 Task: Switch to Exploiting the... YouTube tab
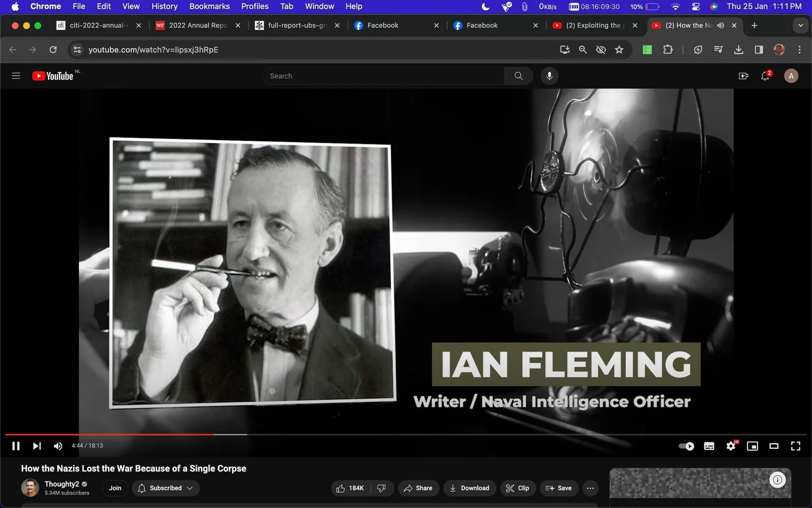(595, 25)
